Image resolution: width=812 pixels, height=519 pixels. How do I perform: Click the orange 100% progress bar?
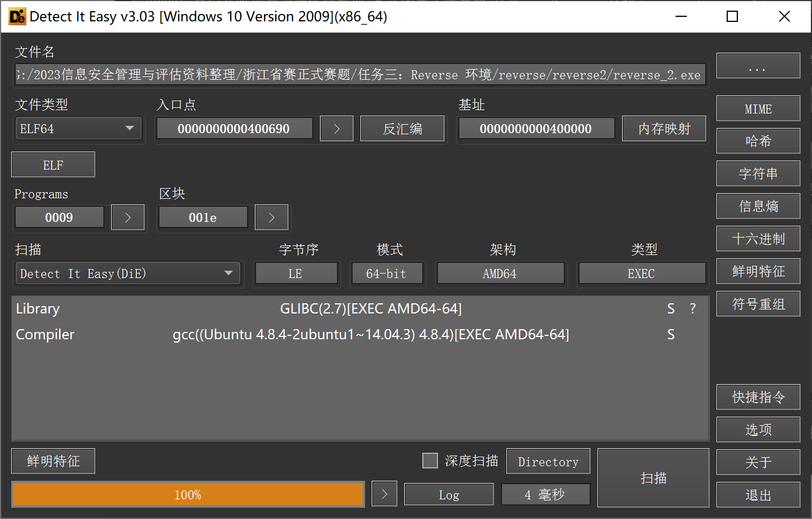point(188,494)
